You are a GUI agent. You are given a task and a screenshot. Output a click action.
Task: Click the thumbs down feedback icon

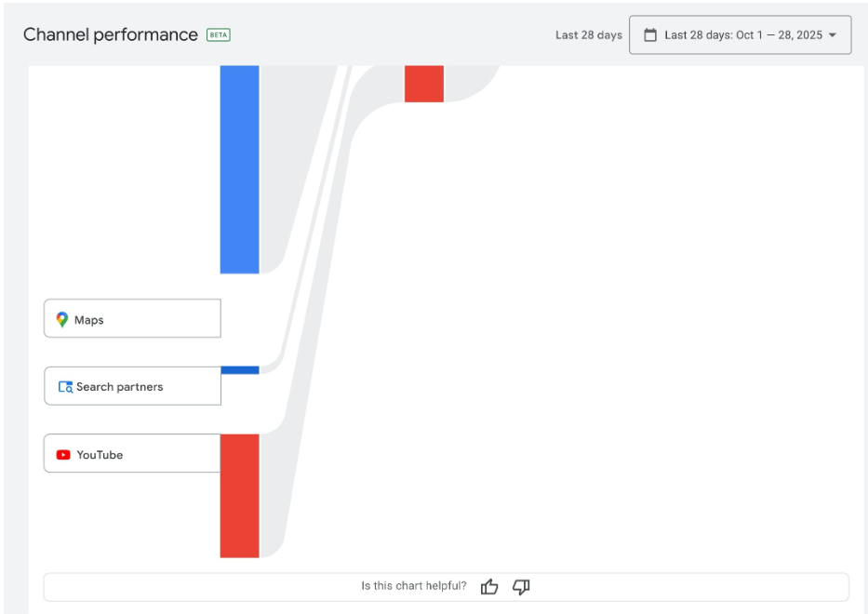pyautogui.click(x=521, y=587)
